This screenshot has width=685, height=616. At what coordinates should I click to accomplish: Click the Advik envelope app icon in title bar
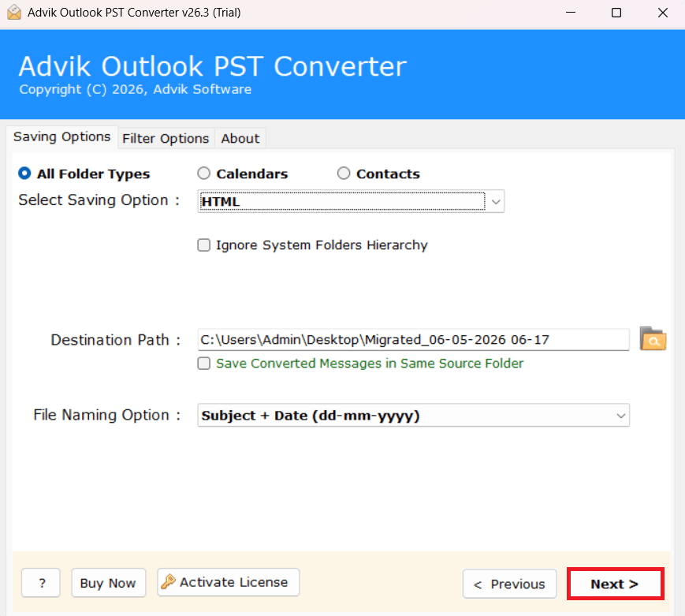tap(14, 13)
